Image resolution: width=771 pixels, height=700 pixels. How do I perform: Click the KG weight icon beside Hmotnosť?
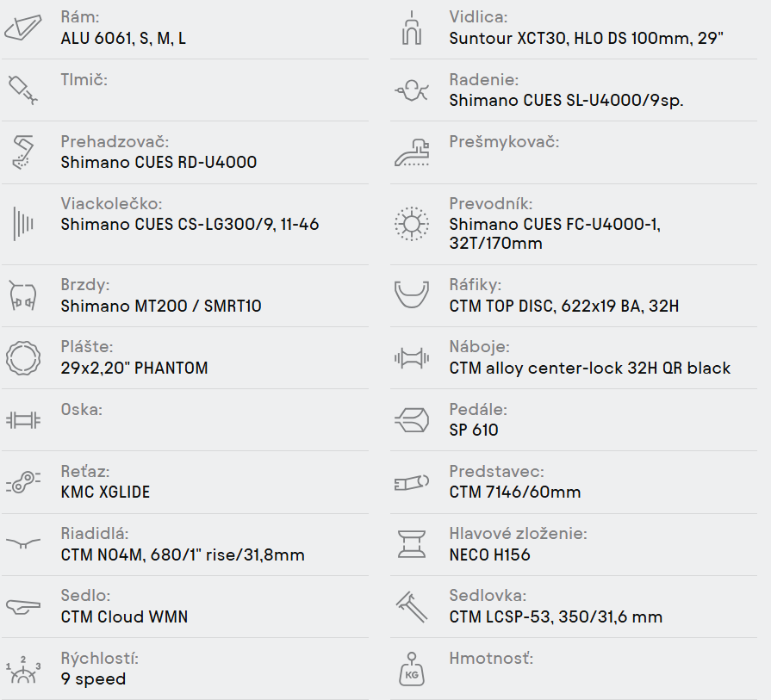pos(412,668)
